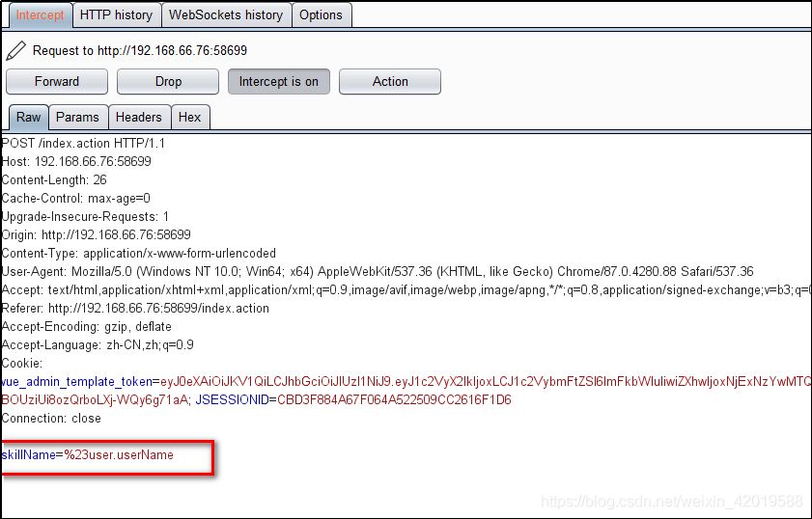Click the Upgrade-Insecure-Requests: 1 header
This screenshot has width=812, height=519.
tap(85, 217)
